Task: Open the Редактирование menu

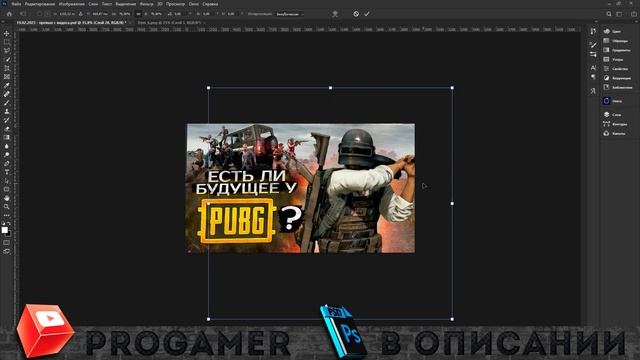Action: [40, 4]
